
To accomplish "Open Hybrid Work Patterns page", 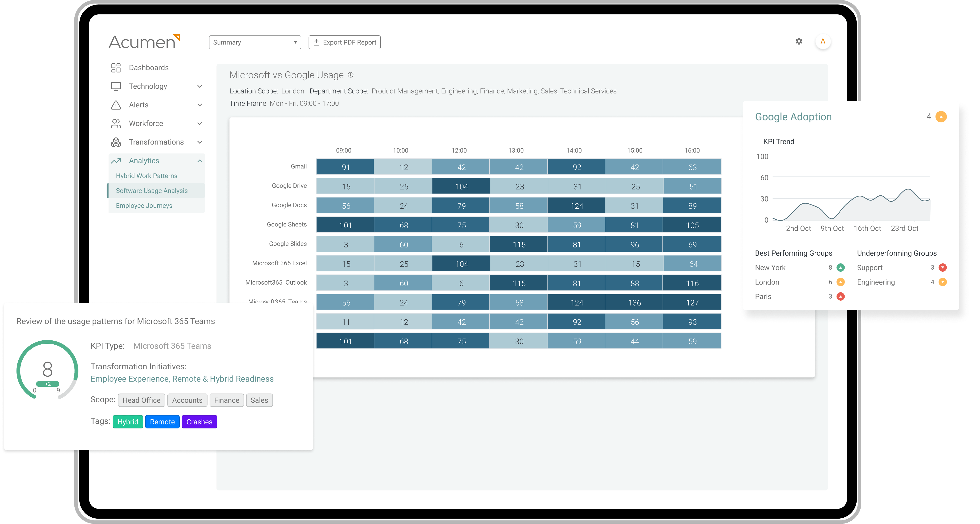I will pyautogui.click(x=146, y=176).
